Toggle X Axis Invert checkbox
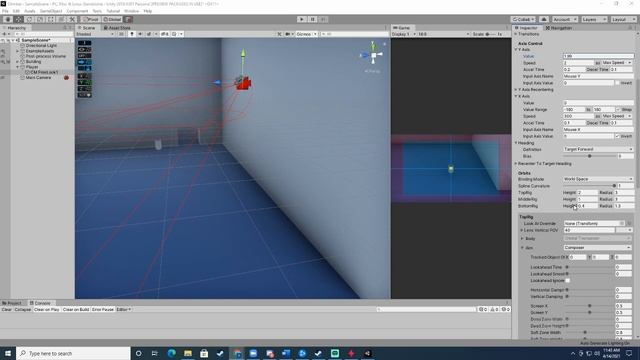This screenshot has width=640, height=360. [617, 136]
